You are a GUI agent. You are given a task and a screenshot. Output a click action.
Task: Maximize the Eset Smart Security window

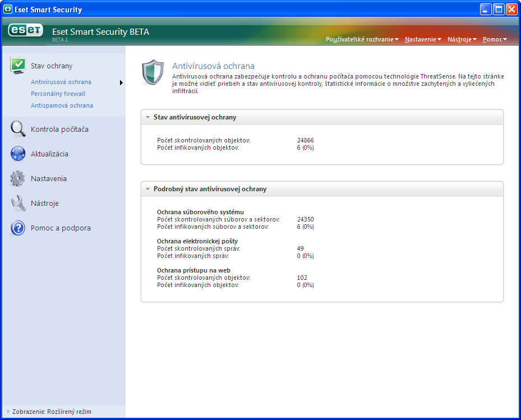tap(499, 10)
